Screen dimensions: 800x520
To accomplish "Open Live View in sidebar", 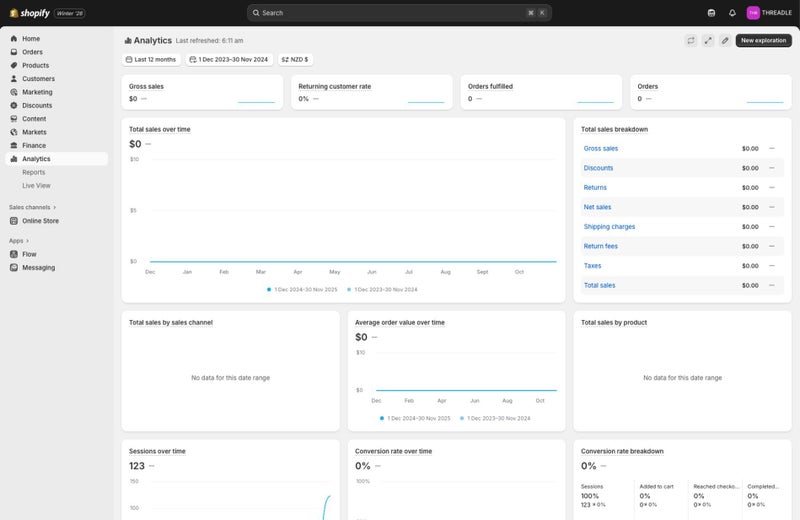I will point(36,186).
